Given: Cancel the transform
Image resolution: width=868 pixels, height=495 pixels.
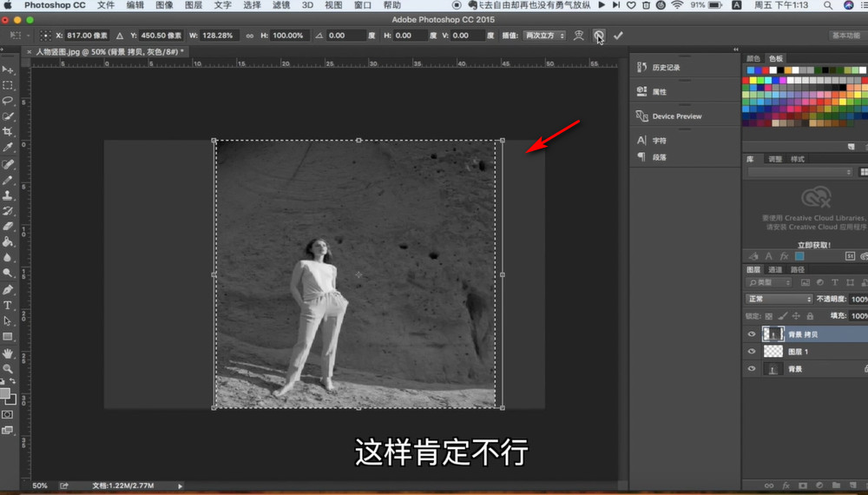Looking at the screenshot, I should click(599, 36).
